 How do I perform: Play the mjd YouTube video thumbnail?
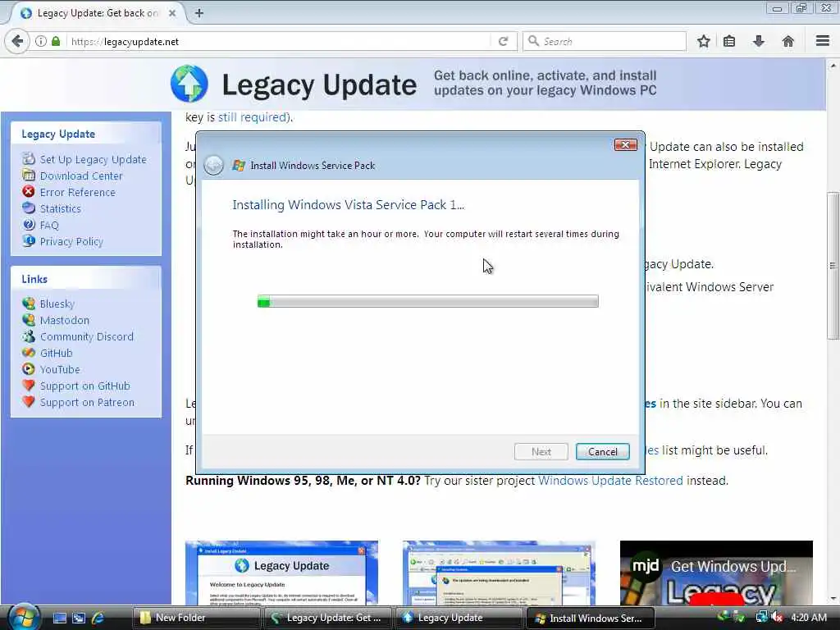point(716,573)
